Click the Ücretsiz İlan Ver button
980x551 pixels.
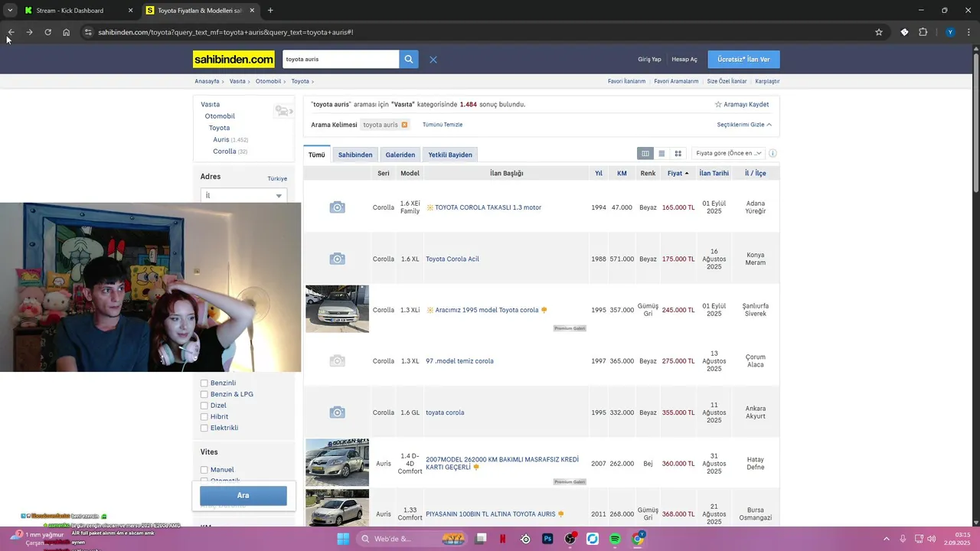point(743,59)
